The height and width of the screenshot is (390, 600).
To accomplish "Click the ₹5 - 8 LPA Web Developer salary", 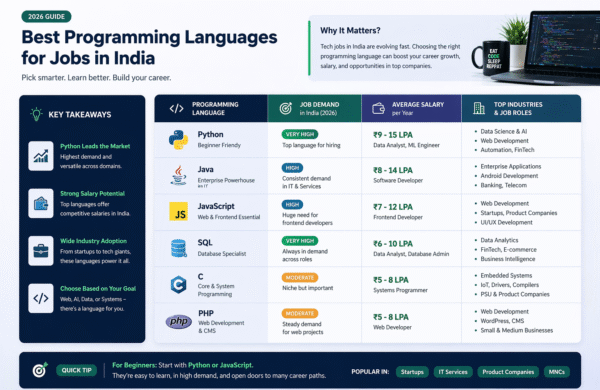I will 391,317.
